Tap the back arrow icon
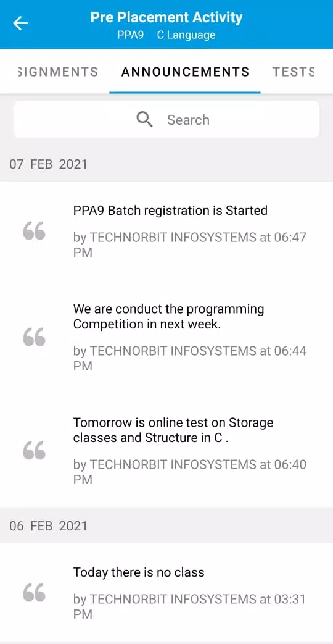 (x=20, y=23)
